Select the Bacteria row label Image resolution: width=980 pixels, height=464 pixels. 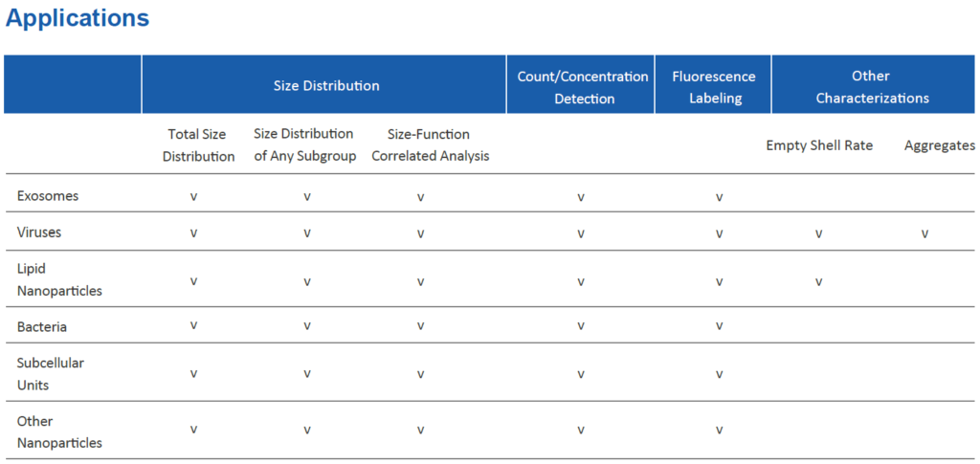click(x=42, y=326)
